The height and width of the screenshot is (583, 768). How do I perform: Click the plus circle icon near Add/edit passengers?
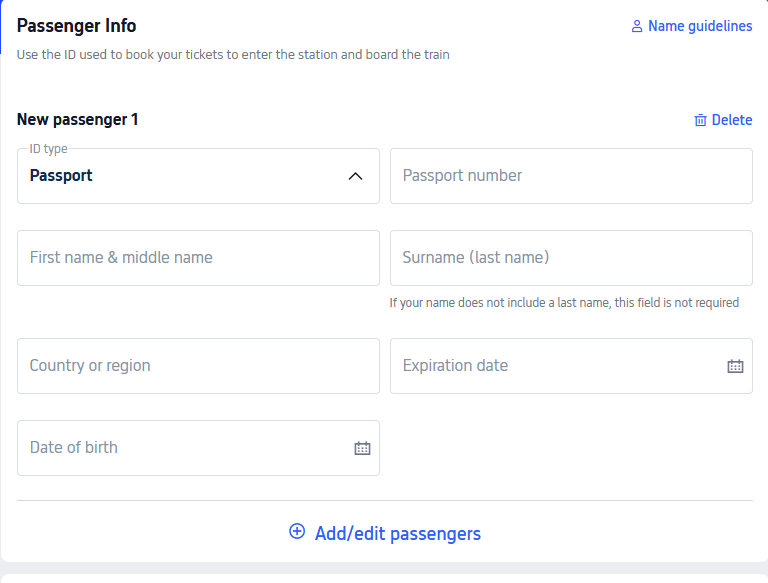[x=297, y=532]
